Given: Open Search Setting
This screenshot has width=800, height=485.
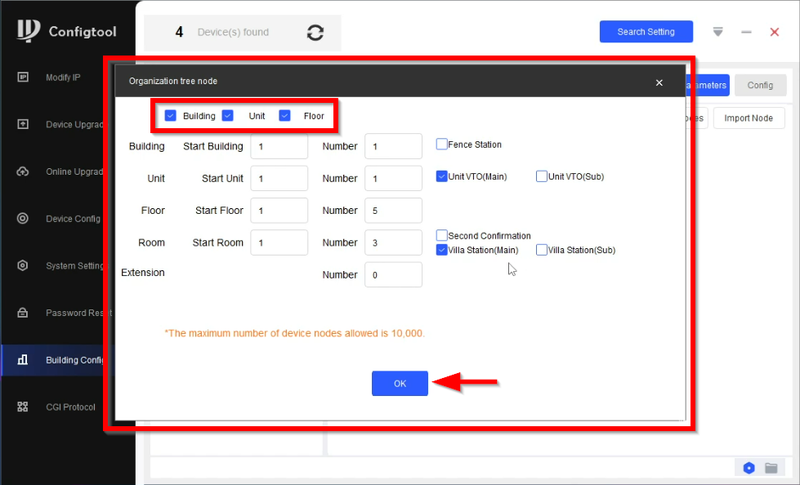Looking at the screenshot, I should point(646,32).
